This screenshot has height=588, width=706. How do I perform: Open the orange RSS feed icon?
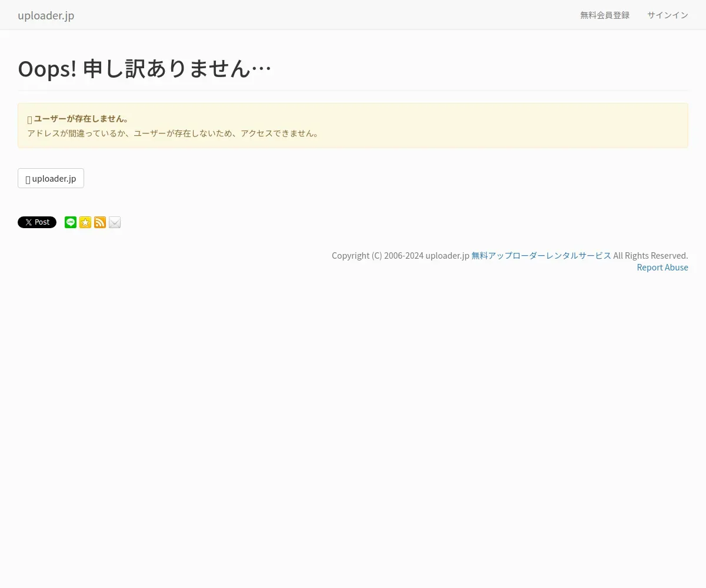[x=100, y=222]
